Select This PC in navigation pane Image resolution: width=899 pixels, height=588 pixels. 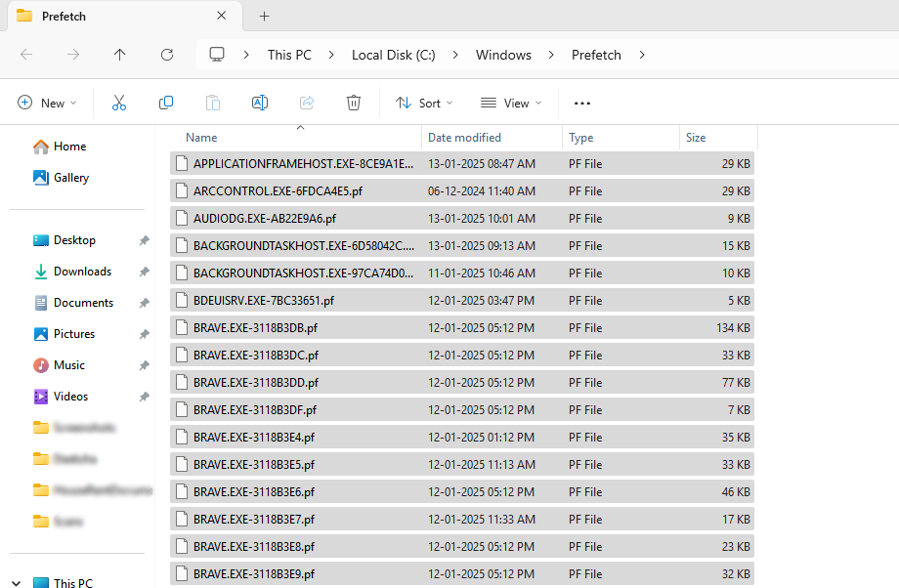pyautogui.click(x=64, y=582)
